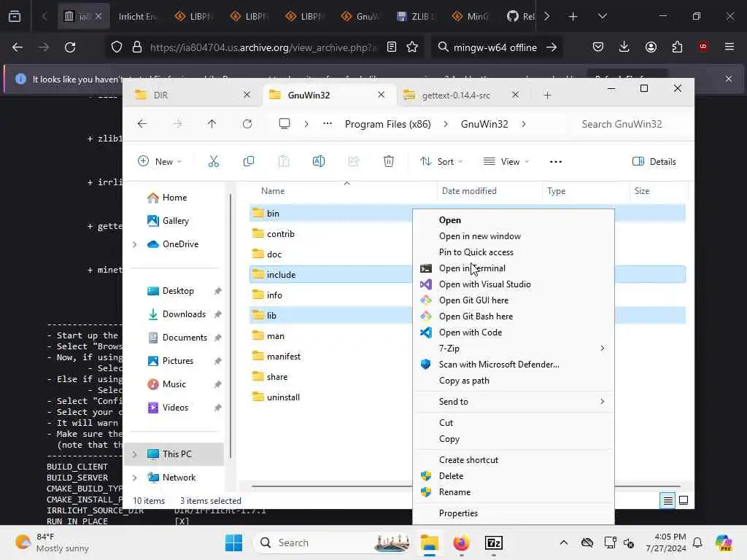The height and width of the screenshot is (560, 747).
Task: Switch to large thumbnails view icon
Action: point(683,500)
